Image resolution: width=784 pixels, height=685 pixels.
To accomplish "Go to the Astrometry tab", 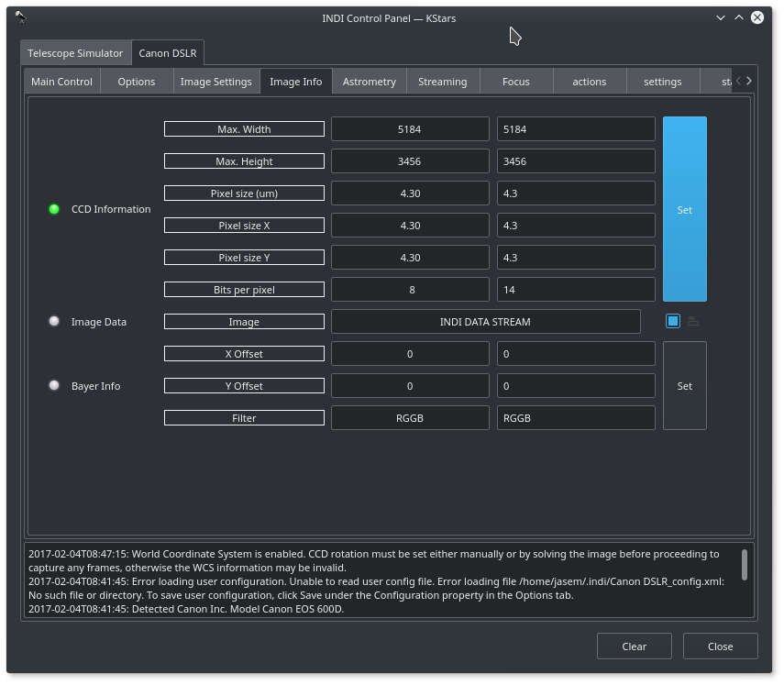I will coord(369,82).
